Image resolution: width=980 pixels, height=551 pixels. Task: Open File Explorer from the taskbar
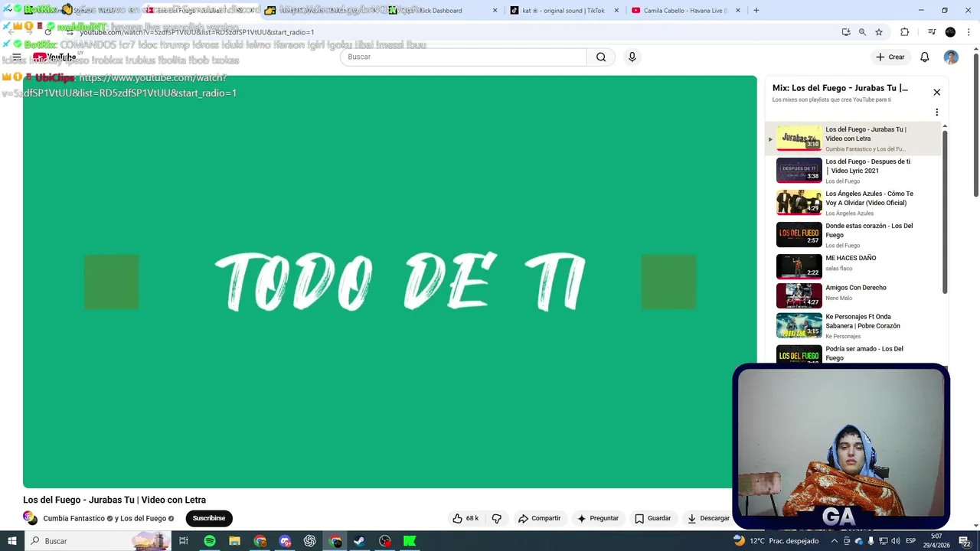click(235, 540)
